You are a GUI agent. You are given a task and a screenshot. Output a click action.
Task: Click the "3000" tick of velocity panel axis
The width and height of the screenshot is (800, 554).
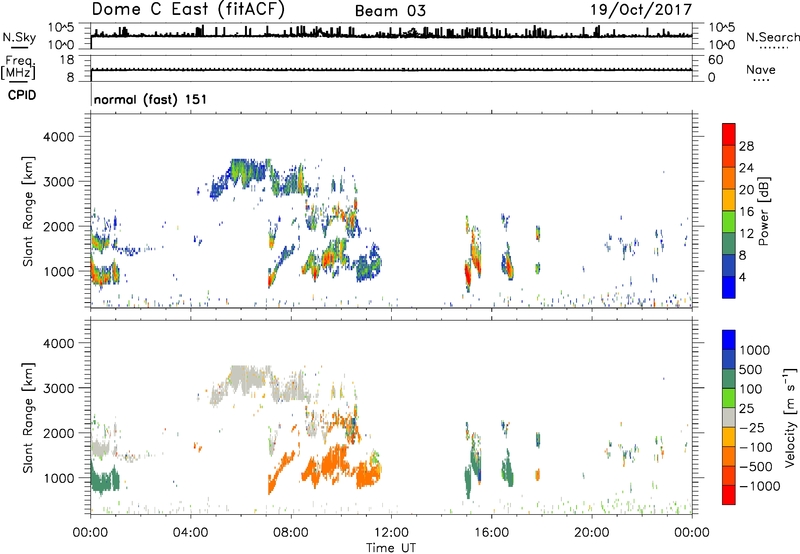point(59,388)
